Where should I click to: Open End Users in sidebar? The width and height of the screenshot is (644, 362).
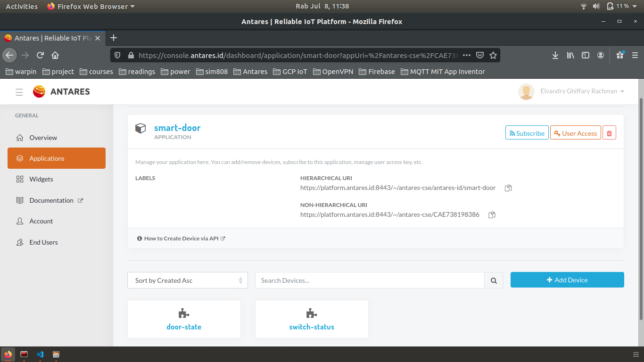pyautogui.click(x=57, y=242)
